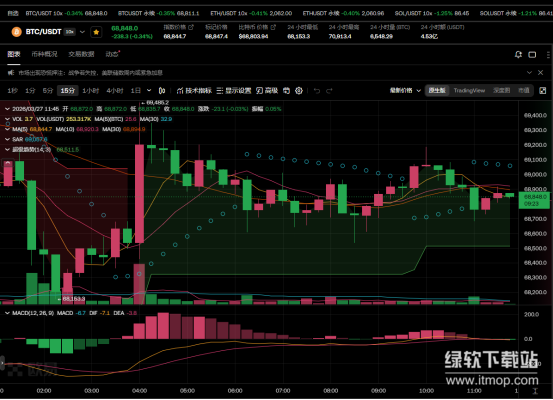This screenshot has width=553, height=400.
Task: Select the 1秒 timeframe
Action: (x=13, y=91)
